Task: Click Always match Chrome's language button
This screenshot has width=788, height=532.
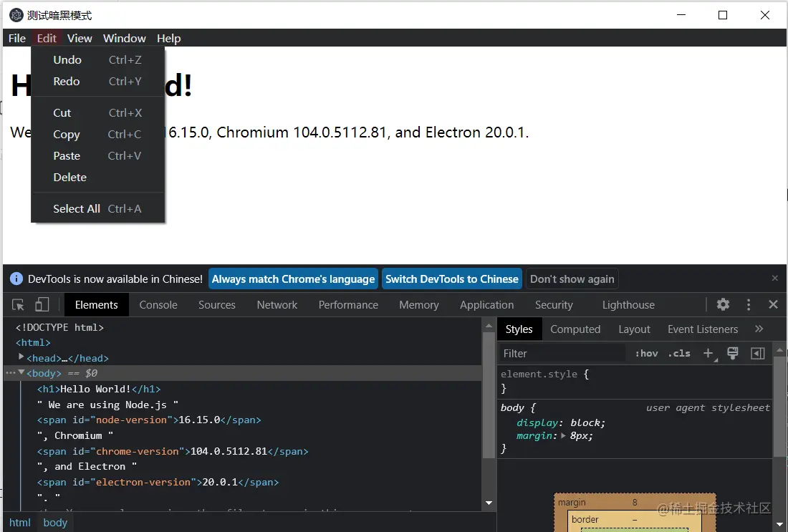Action: (x=293, y=279)
